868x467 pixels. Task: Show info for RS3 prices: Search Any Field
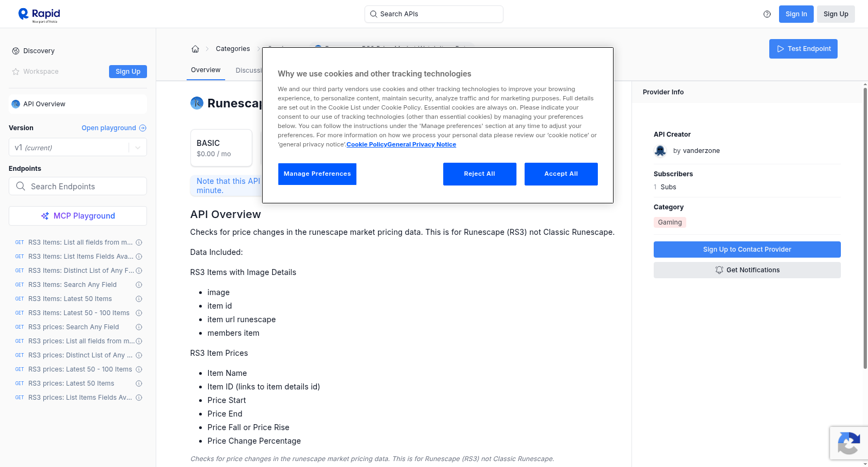(x=139, y=327)
